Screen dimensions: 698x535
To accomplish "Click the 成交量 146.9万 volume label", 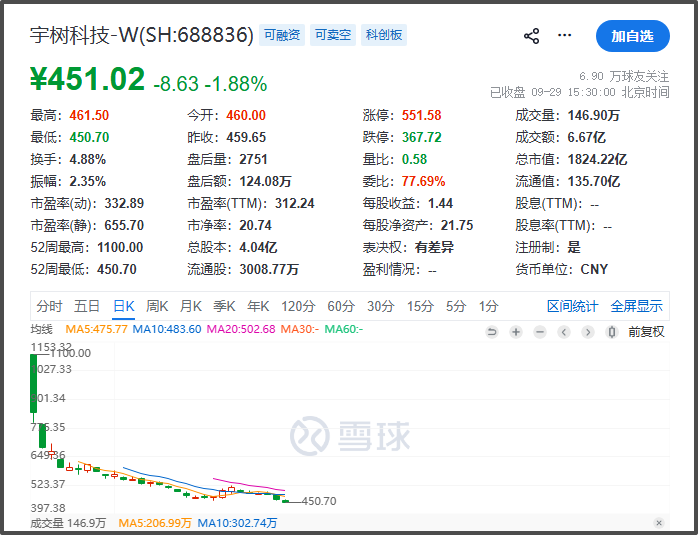I will pos(68,523).
